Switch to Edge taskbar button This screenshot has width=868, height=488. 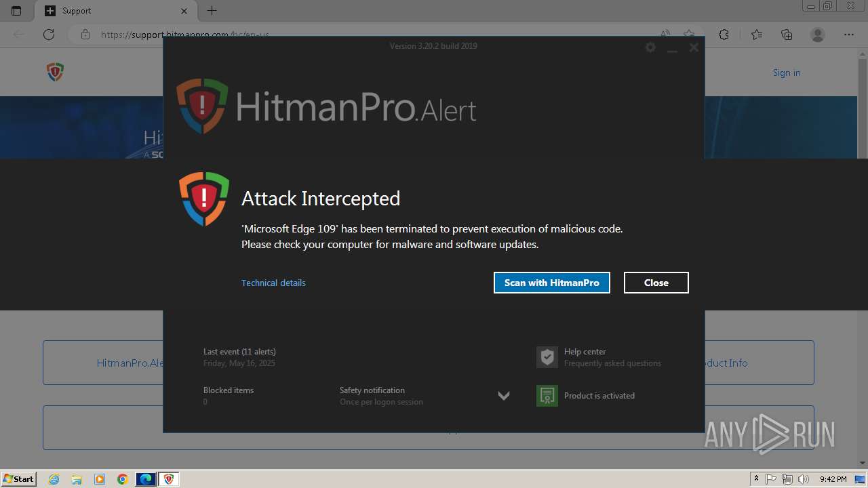coord(146,479)
